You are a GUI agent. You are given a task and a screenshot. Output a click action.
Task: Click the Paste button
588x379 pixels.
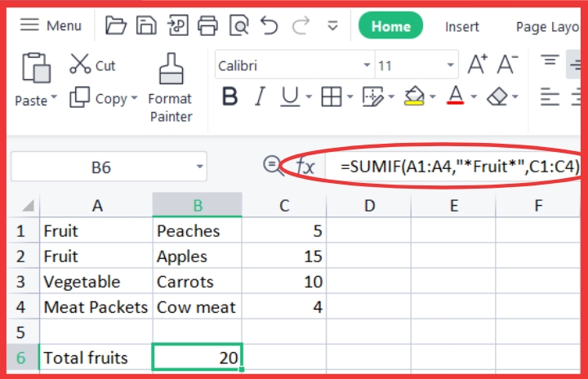(33, 80)
